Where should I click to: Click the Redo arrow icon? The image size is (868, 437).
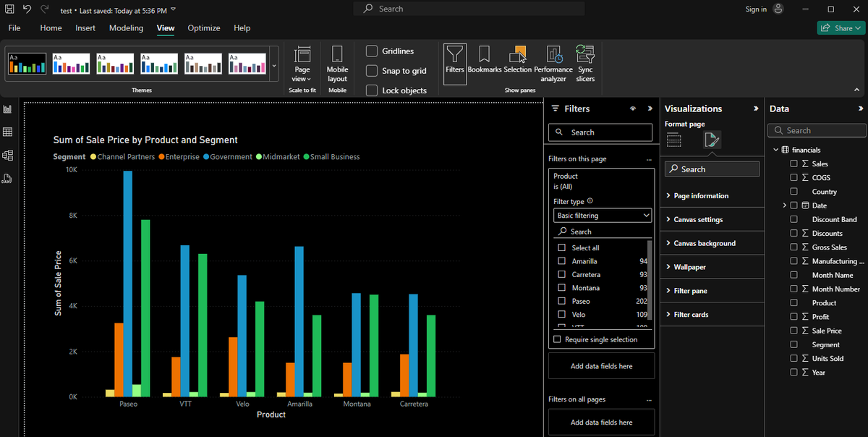click(45, 9)
